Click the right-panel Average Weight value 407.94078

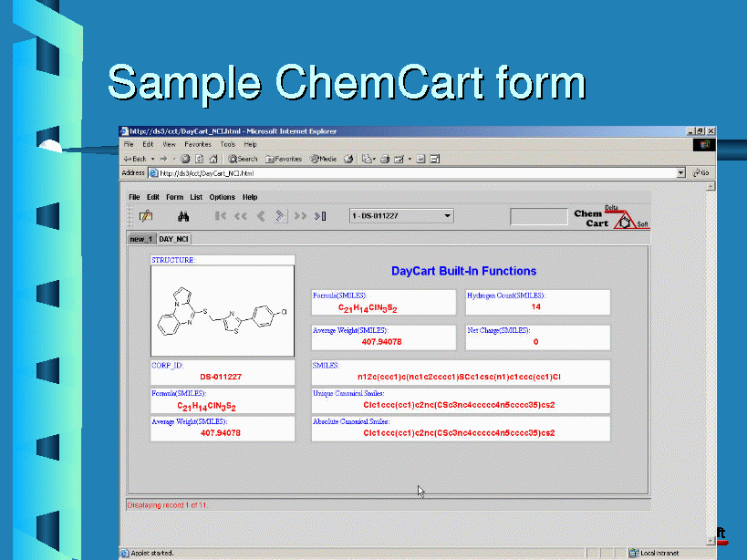[381, 342]
